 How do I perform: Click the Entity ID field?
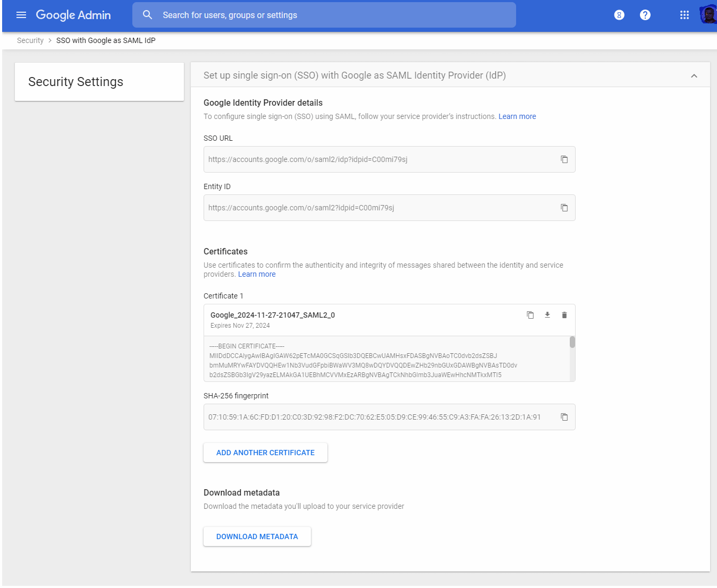click(x=389, y=208)
